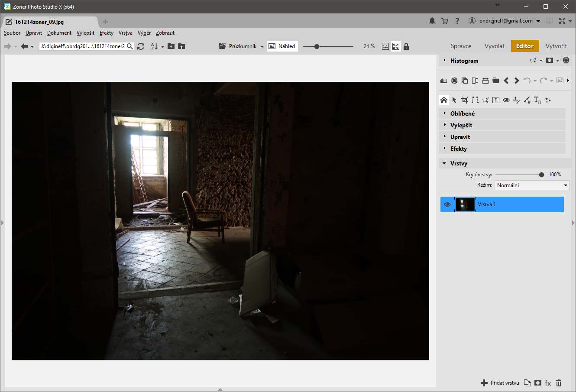576x392 pixels.
Task: Switch to the Vytvořit module
Action: coord(556,46)
